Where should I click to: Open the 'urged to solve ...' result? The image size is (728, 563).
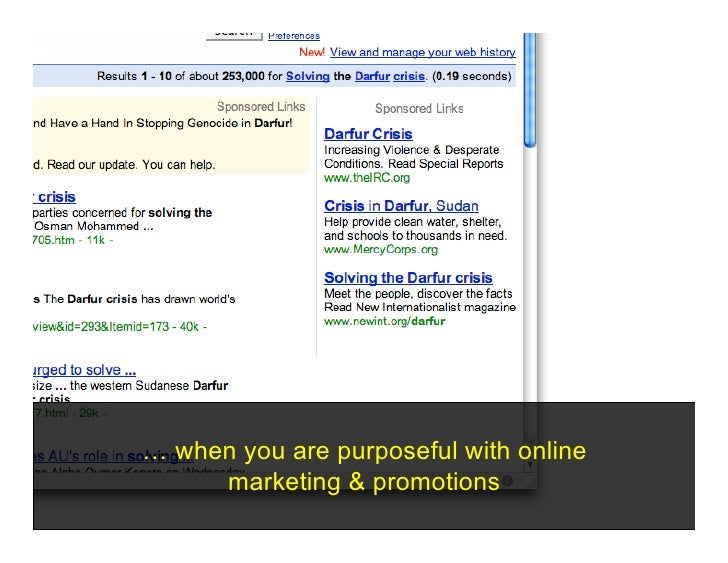pos(84,370)
